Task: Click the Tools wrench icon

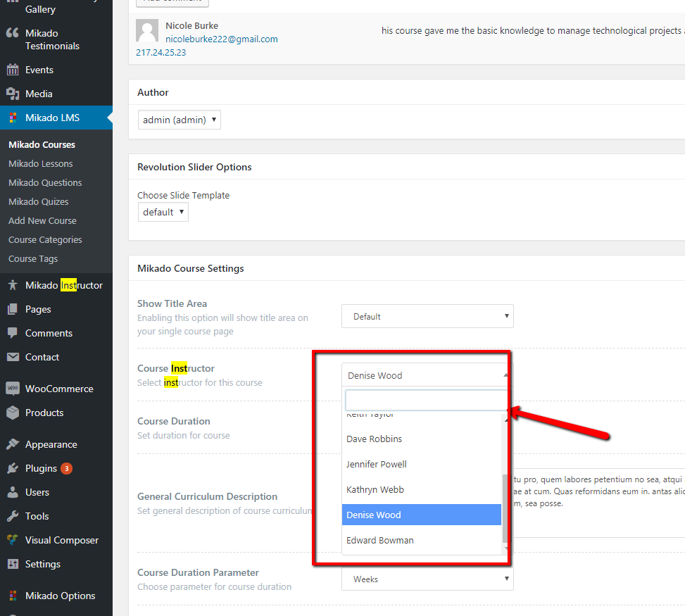Action: [x=13, y=517]
